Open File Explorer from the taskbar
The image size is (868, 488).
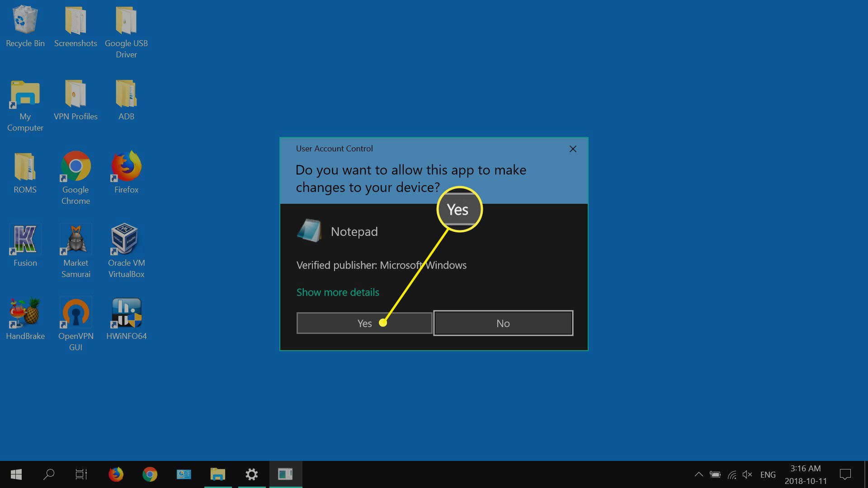tap(217, 474)
